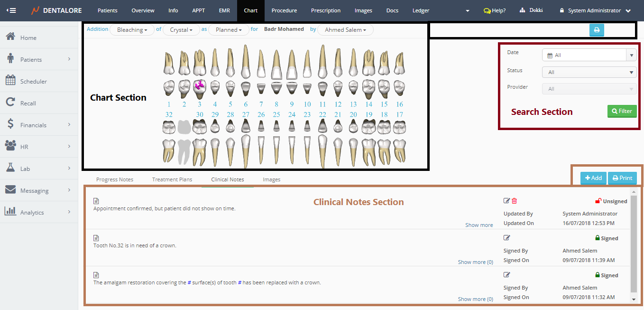This screenshot has width=644, height=310.
Task: Open the Bleaching procedure dropdown
Action: click(132, 30)
